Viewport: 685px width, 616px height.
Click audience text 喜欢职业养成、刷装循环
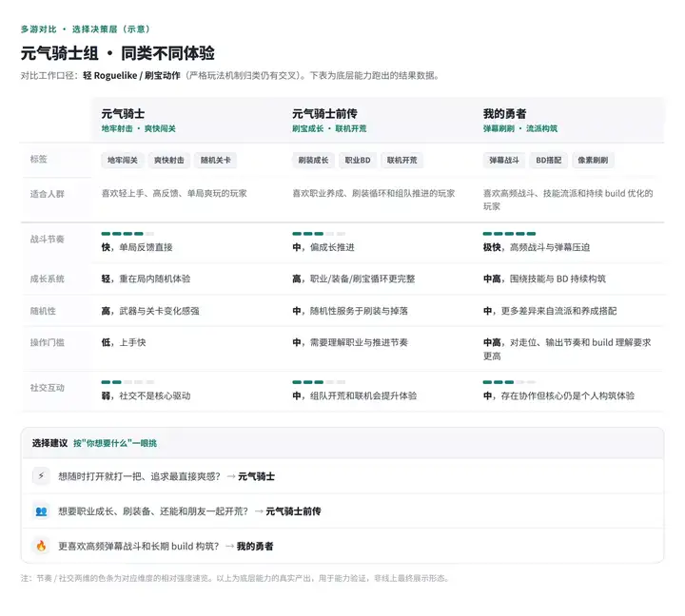tap(374, 193)
